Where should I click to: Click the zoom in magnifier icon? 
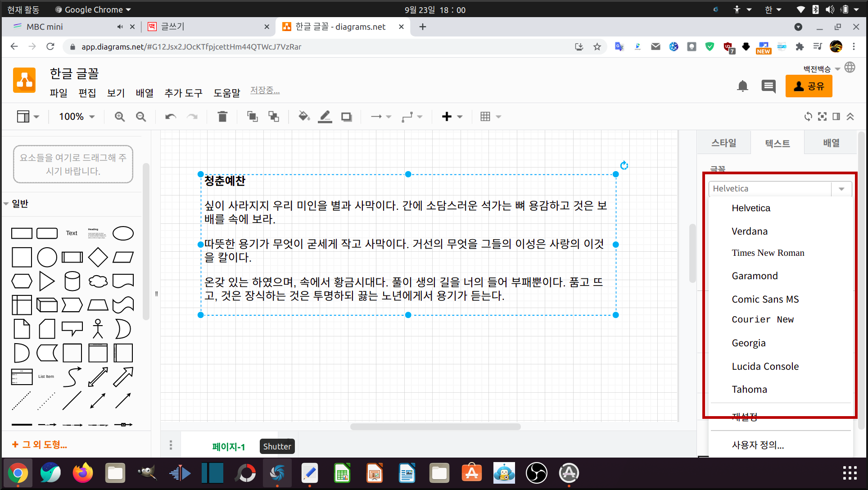pyautogui.click(x=119, y=117)
